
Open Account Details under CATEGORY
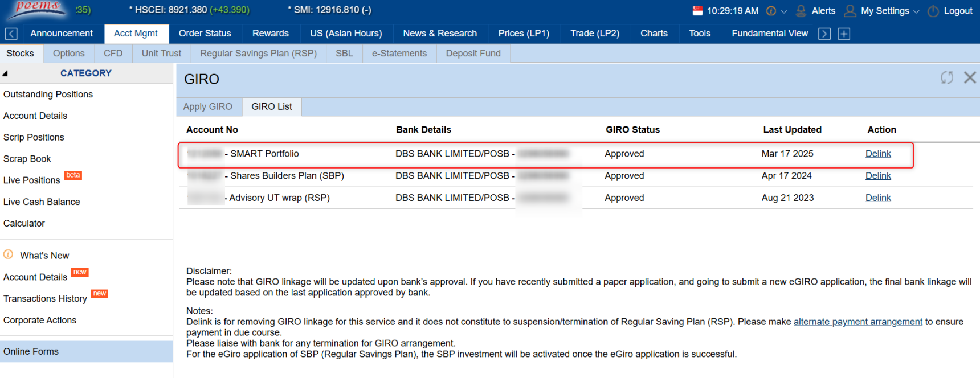point(35,116)
